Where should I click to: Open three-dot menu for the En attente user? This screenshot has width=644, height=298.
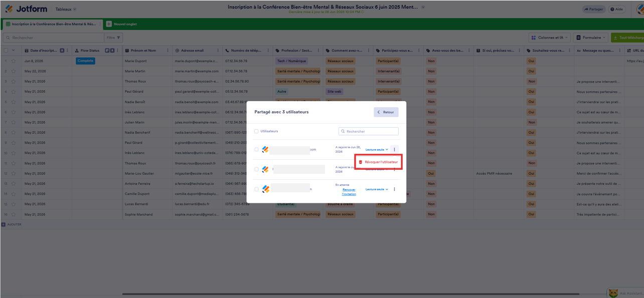pyautogui.click(x=395, y=189)
